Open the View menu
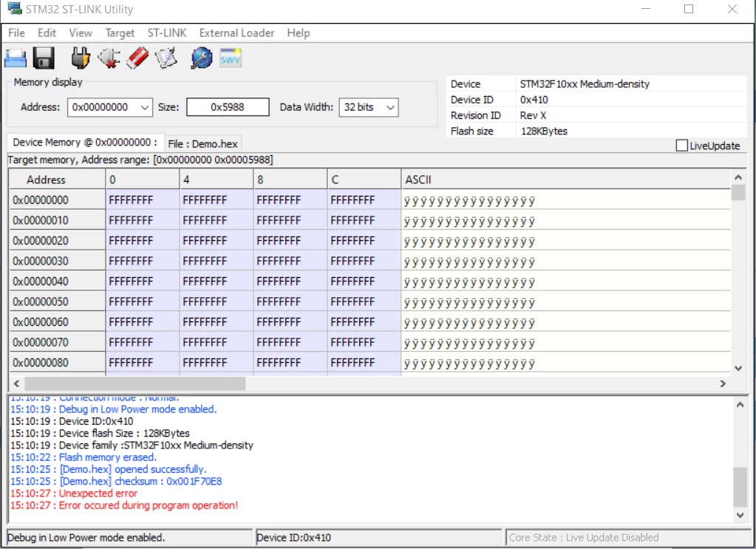756x549 pixels. click(81, 33)
